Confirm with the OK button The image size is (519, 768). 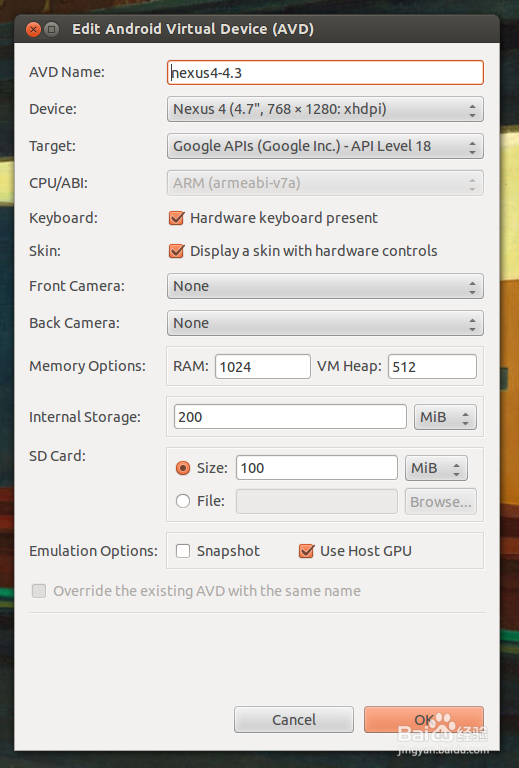[x=424, y=720]
